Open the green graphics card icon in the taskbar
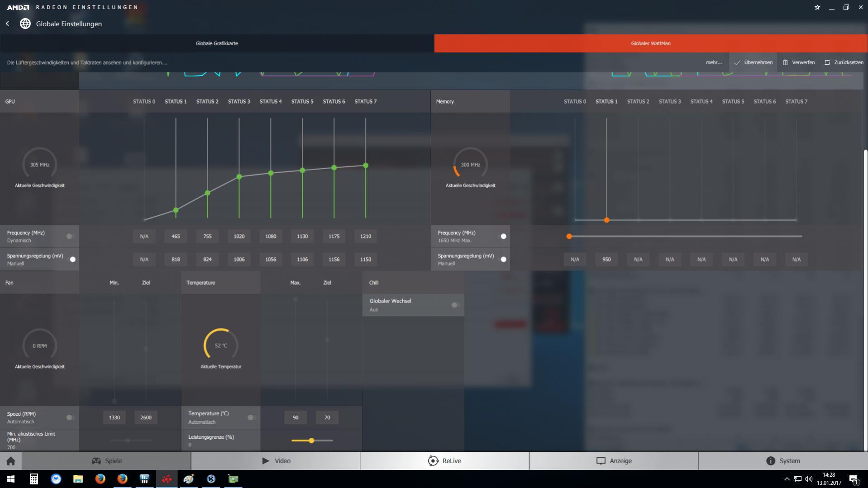 (234, 479)
